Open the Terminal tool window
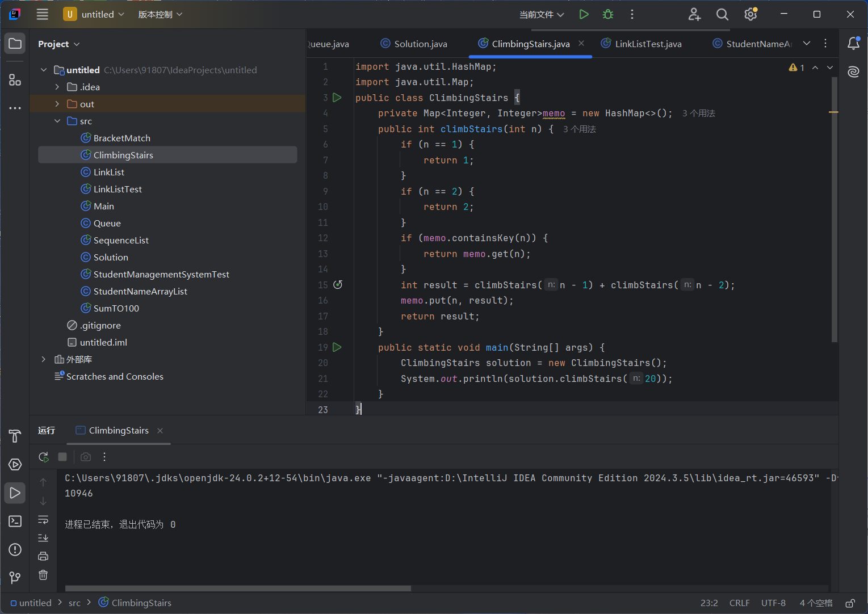This screenshot has width=868, height=614. tap(15, 521)
